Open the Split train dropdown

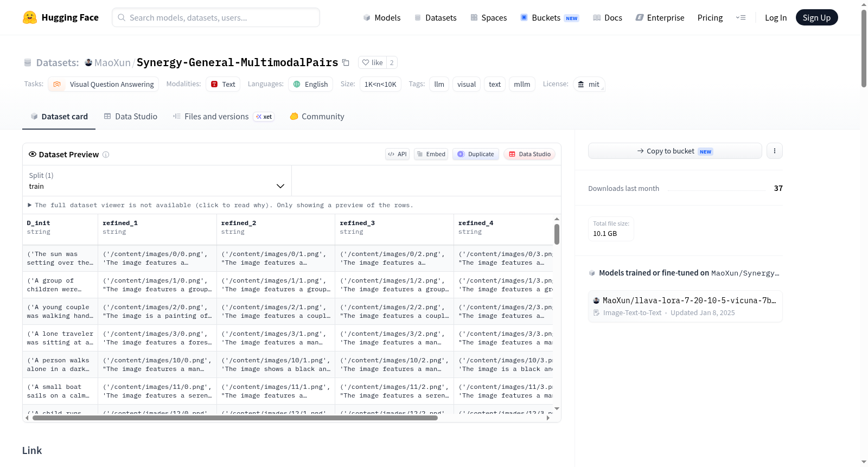point(157,181)
